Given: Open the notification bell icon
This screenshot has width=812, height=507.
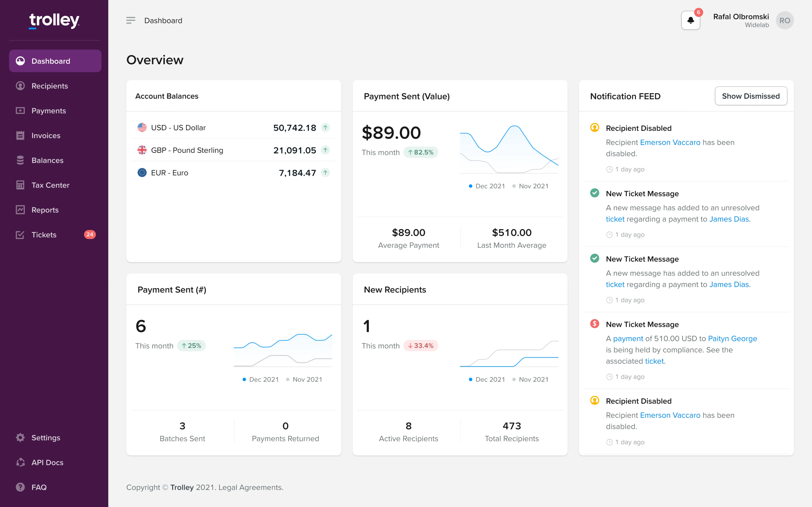Looking at the screenshot, I should click(x=691, y=20).
